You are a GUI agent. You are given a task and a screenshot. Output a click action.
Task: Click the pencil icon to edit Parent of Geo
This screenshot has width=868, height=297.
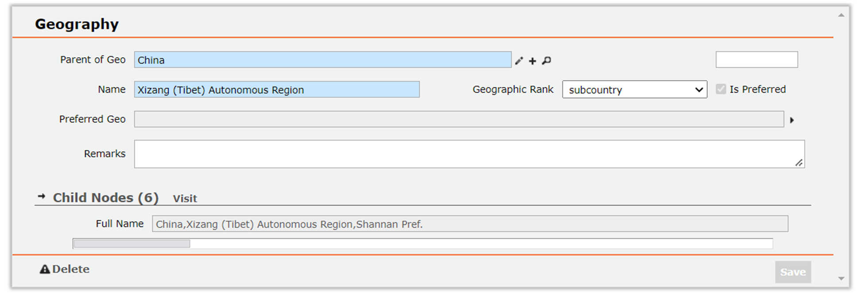click(x=519, y=61)
